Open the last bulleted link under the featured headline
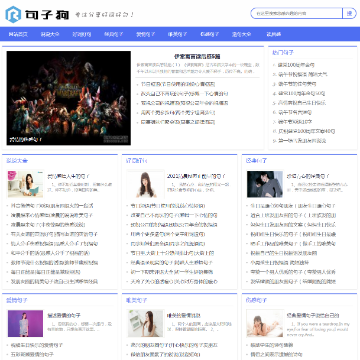 pos(179,122)
